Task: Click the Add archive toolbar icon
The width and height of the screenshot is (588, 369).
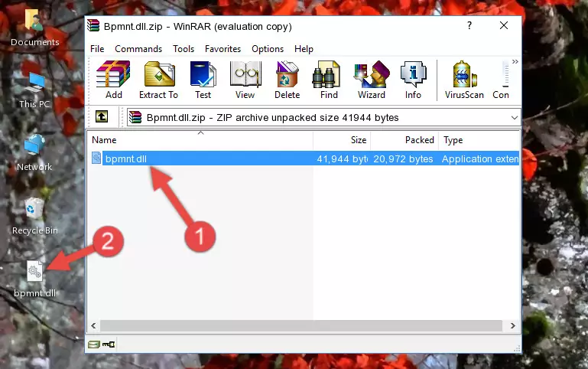Action: (x=113, y=80)
